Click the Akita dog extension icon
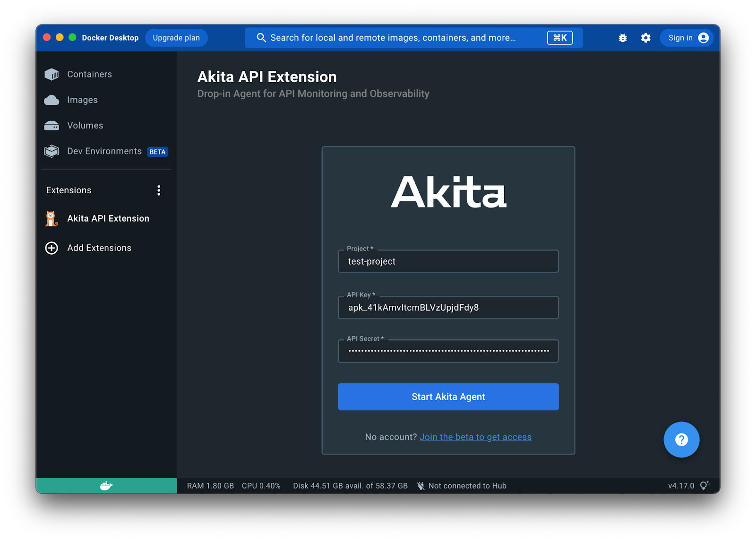Screen dimensions: 756x541 (52, 219)
